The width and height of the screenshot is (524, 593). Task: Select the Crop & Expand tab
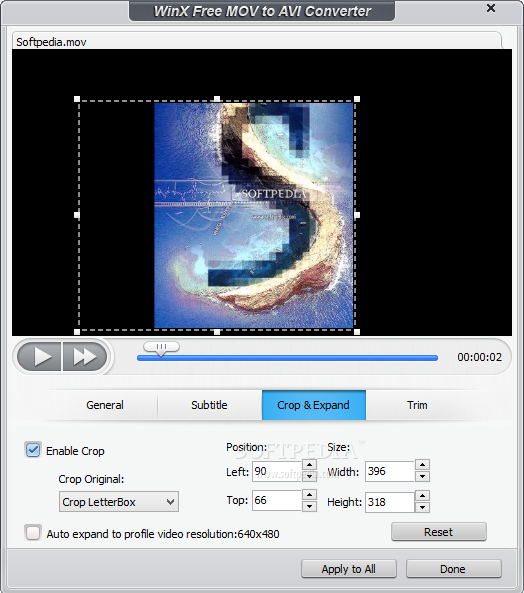(314, 405)
